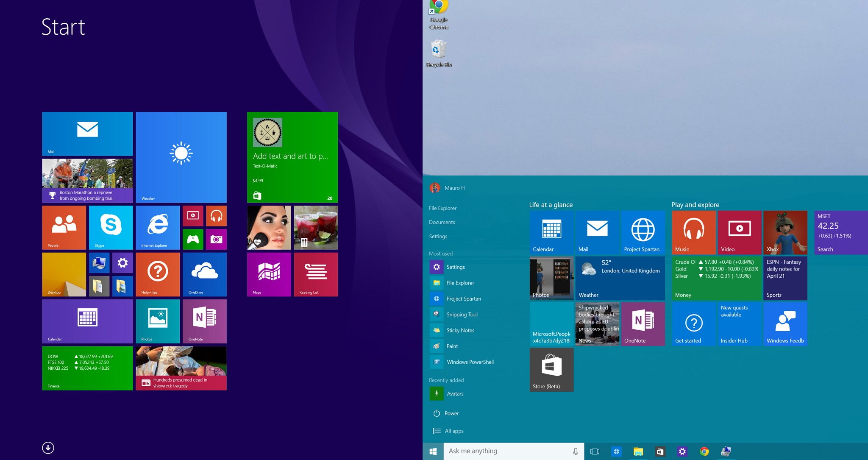
Task: Open the Insider Hub tile
Action: pos(739,324)
